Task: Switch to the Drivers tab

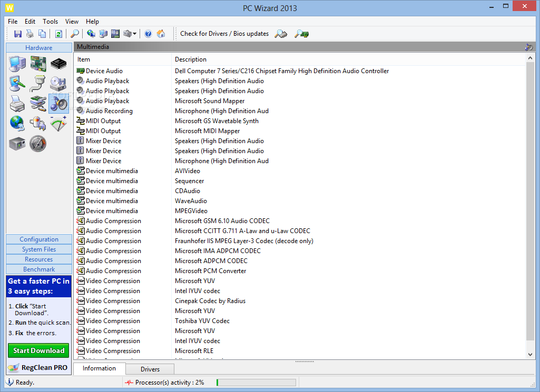Action: point(150,369)
